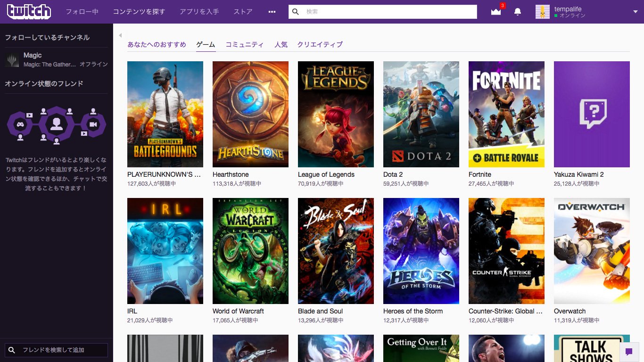Click the friends illustration in the sidebar

pyautogui.click(x=56, y=123)
